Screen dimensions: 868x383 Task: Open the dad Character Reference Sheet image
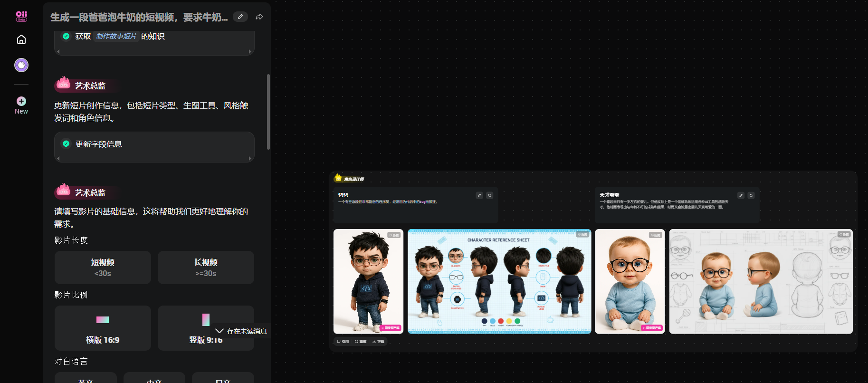click(499, 281)
